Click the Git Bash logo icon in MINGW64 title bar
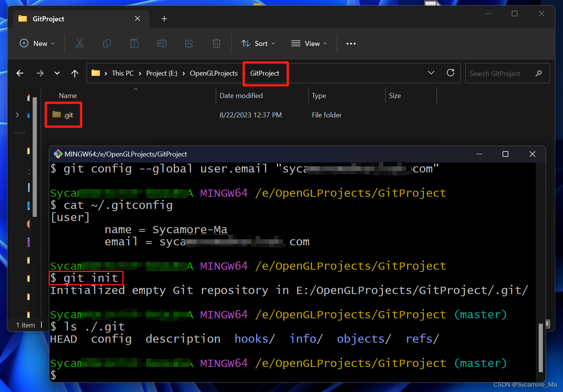Image resolution: width=563 pixels, height=392 pixels. point(58,154)
